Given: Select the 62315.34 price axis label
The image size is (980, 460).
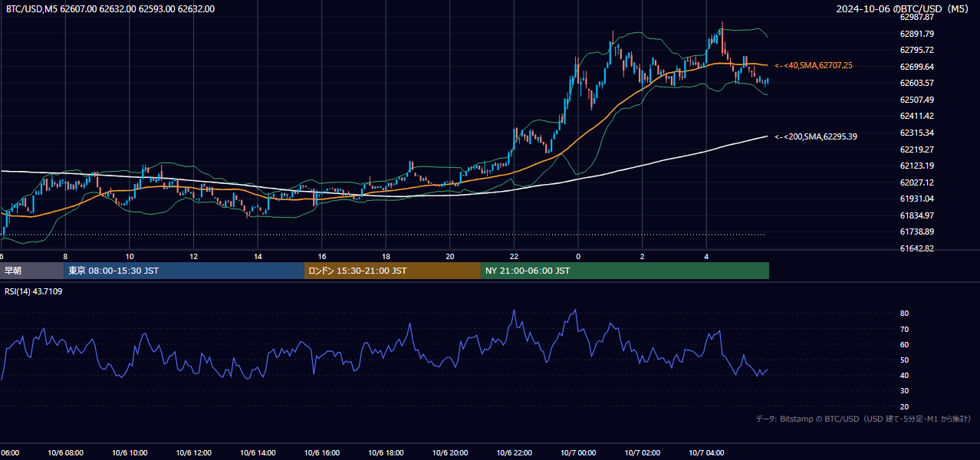Looking at the screenshot, I should [x=916, y=133].
